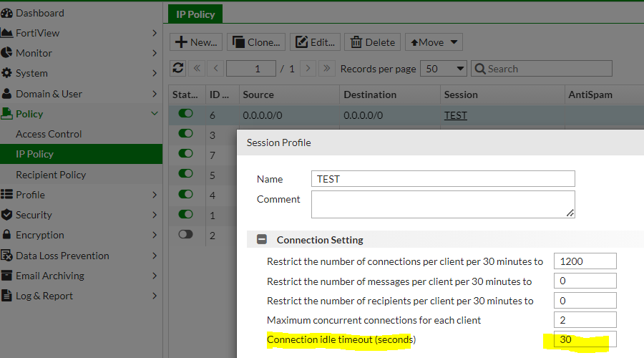The width and height of the screenshot is (644, 358).
Task: Click the Email Archiving icon in sidebar
Action: (x=7, y=276)
